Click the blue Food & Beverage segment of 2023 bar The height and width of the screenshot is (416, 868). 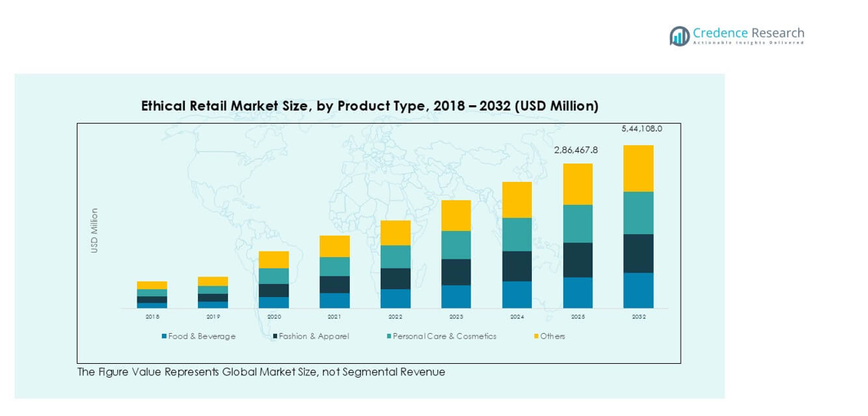tap(456, 296)
